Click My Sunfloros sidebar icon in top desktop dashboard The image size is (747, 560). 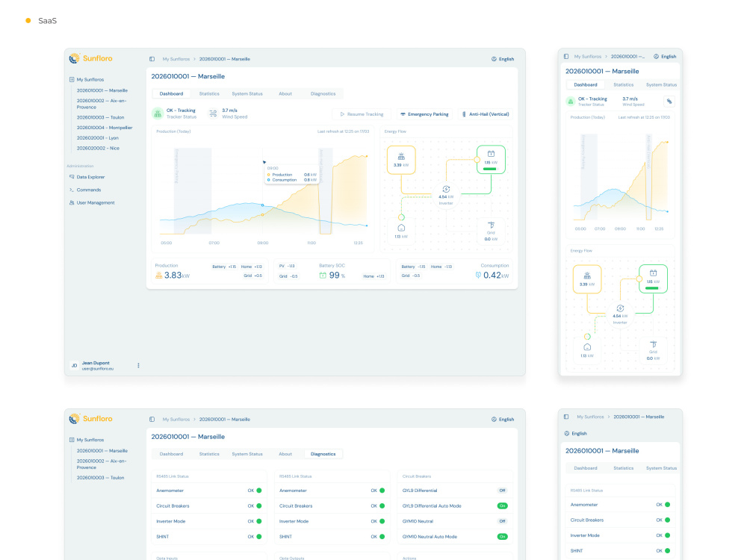(72, 80)
